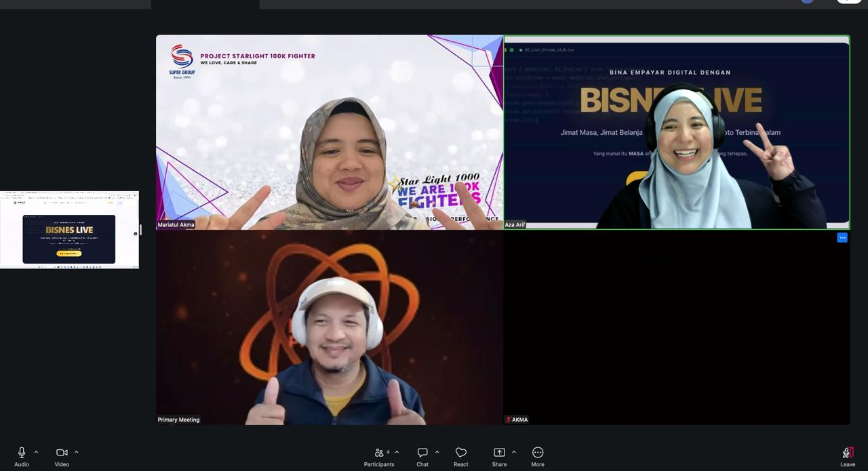Open the Chat panel

point(422,457)
